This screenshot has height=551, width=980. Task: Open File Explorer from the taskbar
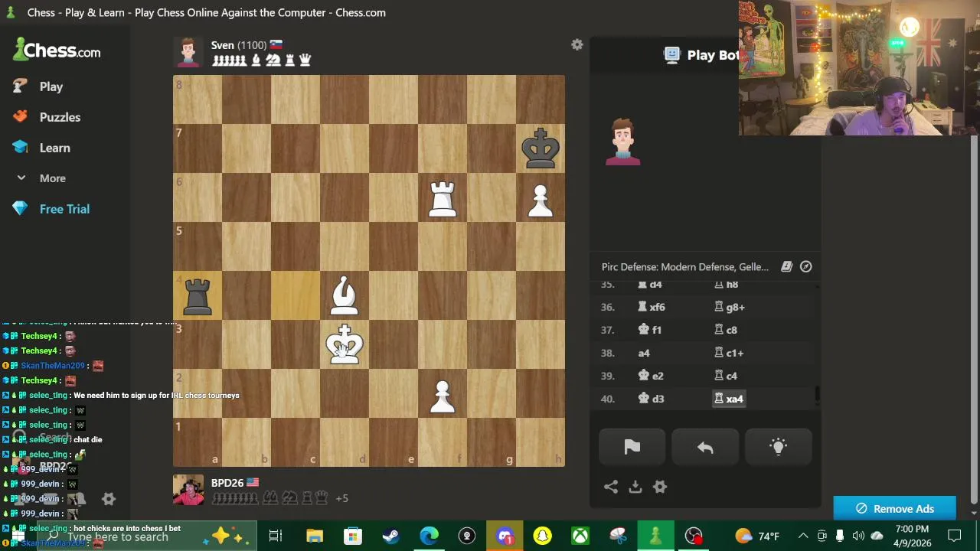tap(315, 536)
